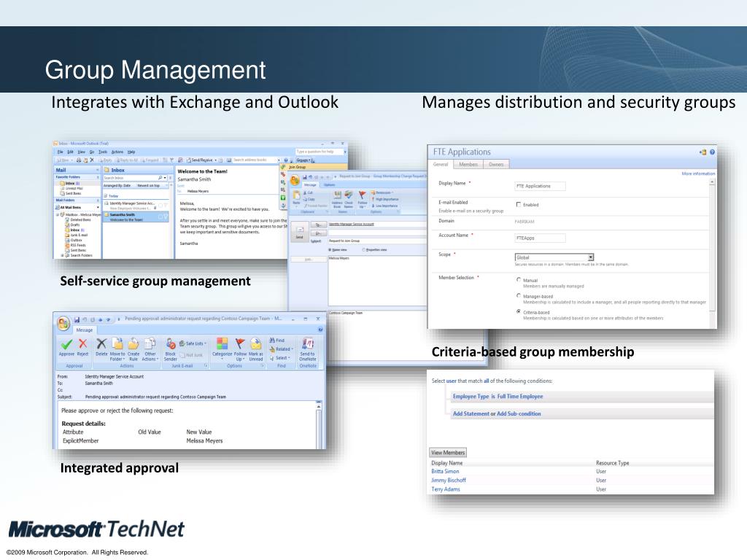
Task: Select the Junk E-mail folder
Action: point(76,236)
